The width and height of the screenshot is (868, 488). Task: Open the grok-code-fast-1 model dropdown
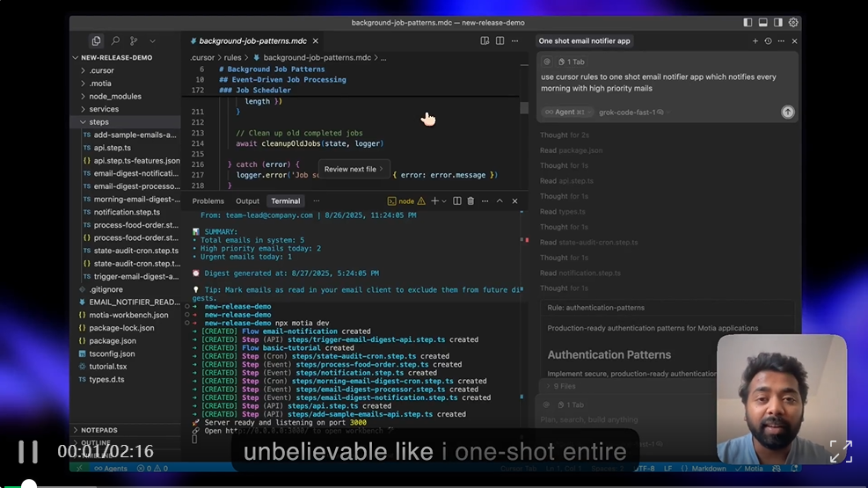[x=634, y=112]
